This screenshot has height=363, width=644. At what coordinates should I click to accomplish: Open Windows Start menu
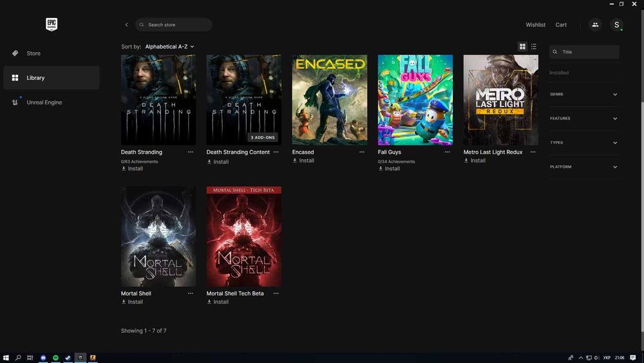click(x=6, y=358)
